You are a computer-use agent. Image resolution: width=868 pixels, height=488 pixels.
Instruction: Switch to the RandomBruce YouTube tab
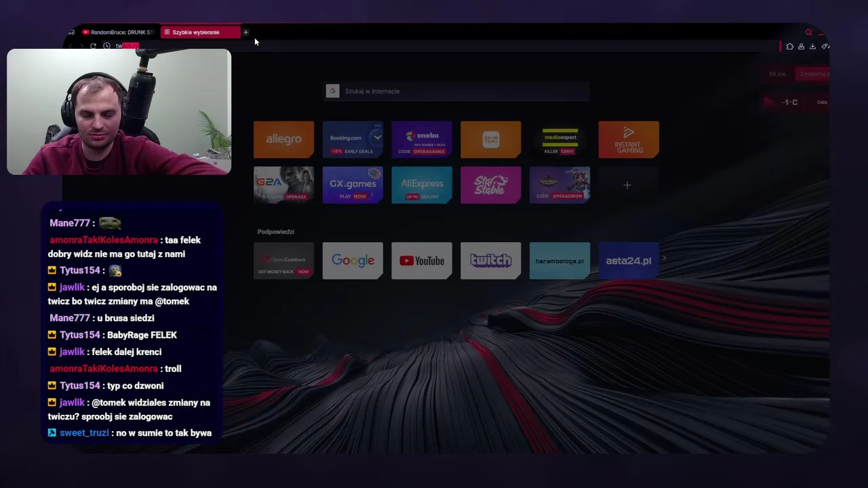(118, 32)
